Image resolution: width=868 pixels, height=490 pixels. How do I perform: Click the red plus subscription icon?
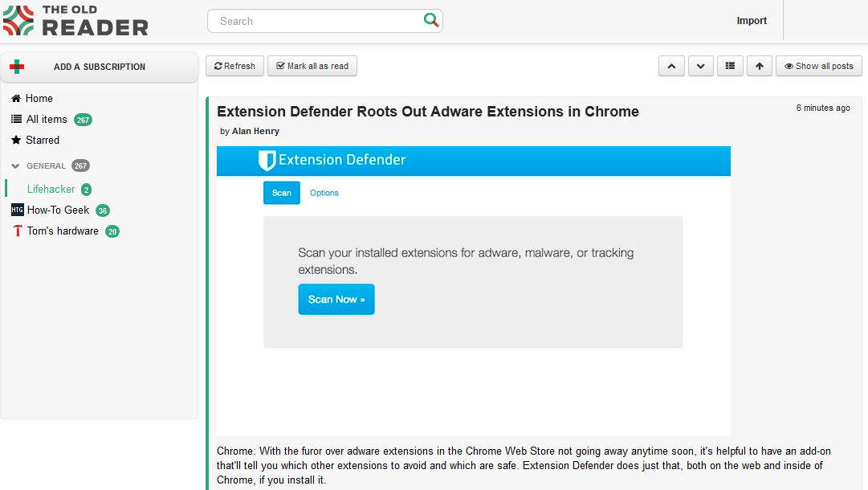pos(17,67)
